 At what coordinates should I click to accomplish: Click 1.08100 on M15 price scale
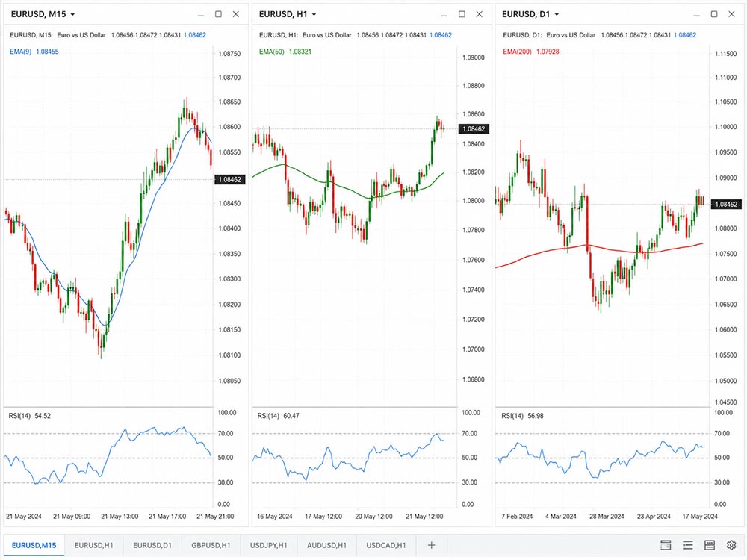coord(229,355)
